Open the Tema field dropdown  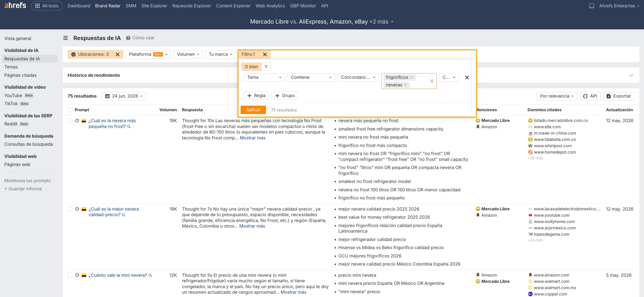264,78
